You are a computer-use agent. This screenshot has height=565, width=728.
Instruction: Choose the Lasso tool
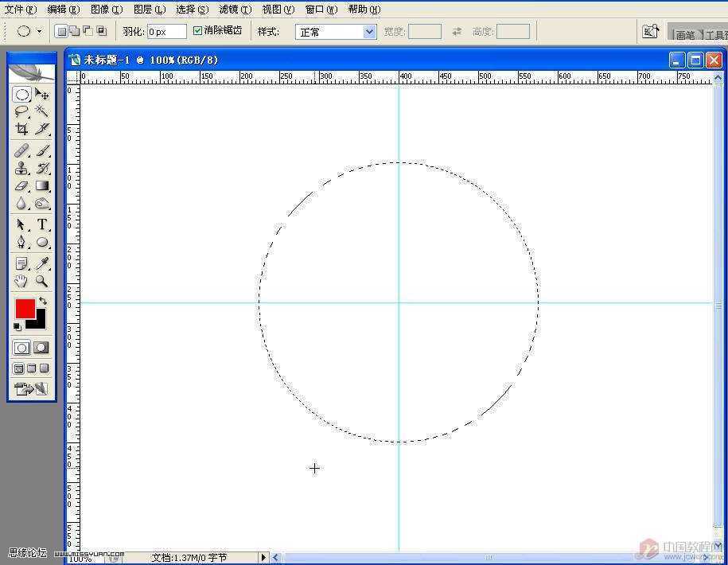(21, 111)
